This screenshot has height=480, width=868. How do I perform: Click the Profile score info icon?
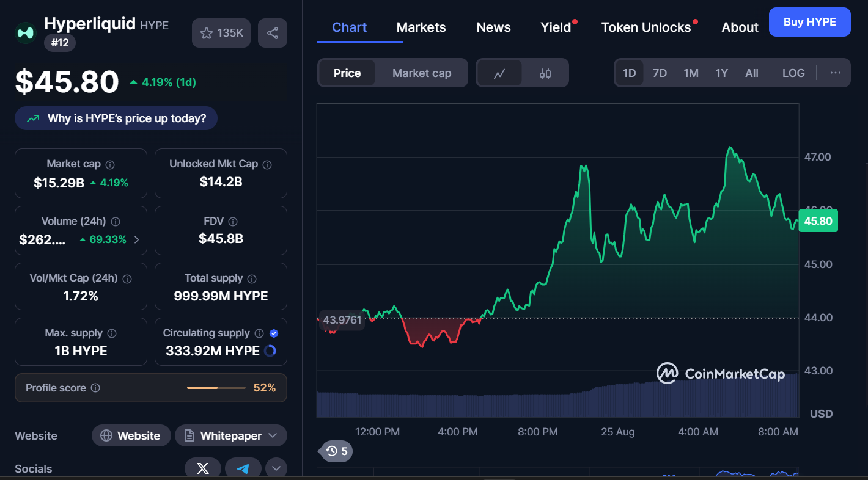click(x=95, y=388)
